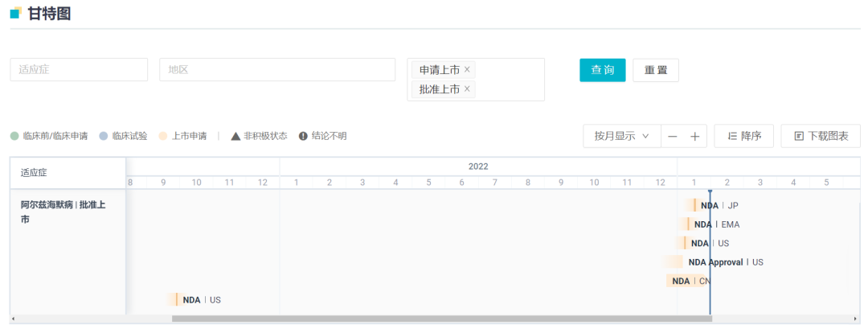This screenshot has width=868, height=333.
Task: Click the 查询 button
Action: [603, 70]
